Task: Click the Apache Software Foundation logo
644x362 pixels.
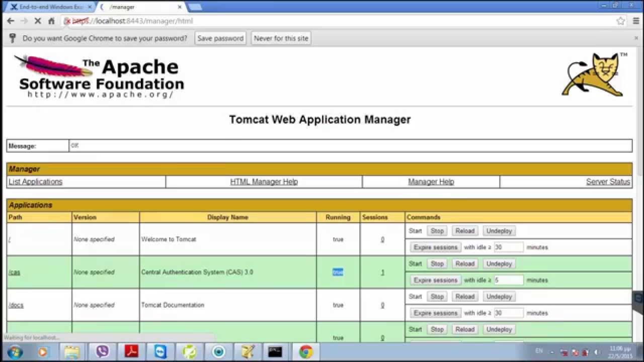Action: click(99, 76)
